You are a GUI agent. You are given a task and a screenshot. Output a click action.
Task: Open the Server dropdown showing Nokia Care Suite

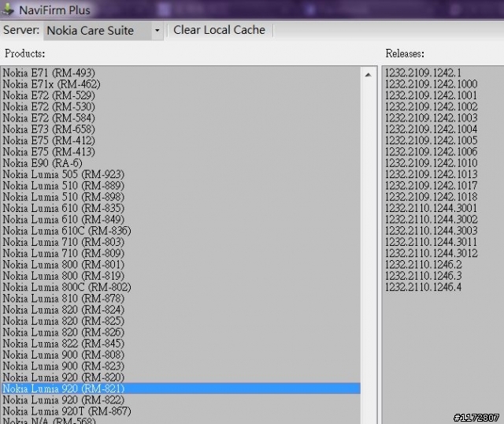coord(103,31)
